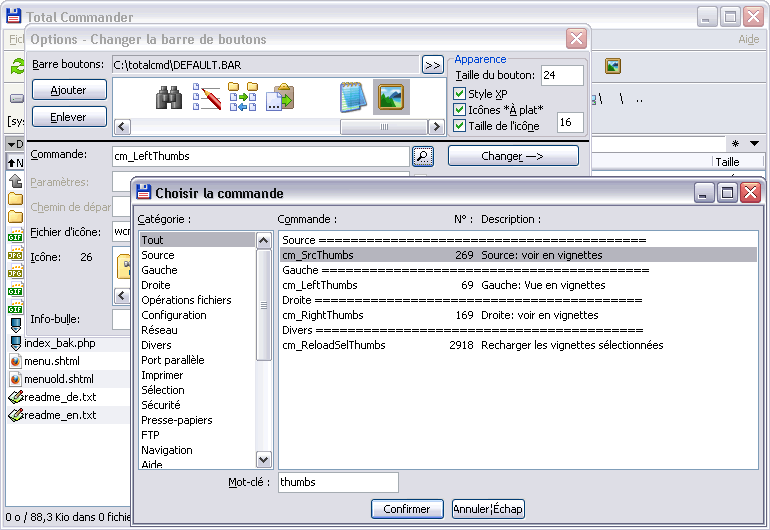
Task: Click category list scroll down arrow
Action: [x=264, y=460]
